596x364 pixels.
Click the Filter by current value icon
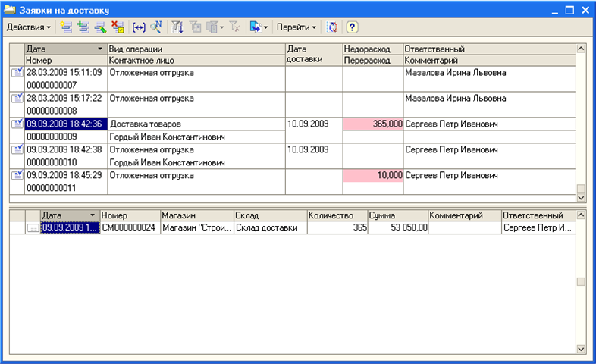196,27
